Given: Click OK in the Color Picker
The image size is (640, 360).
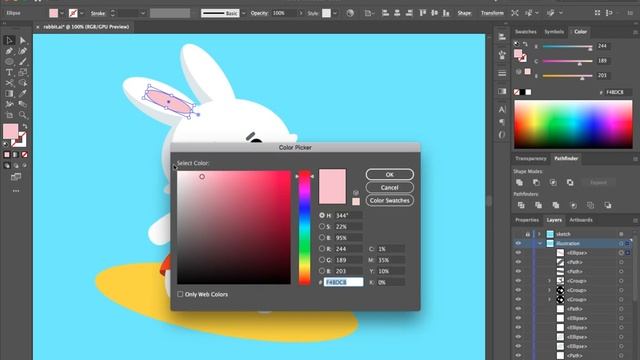Looking at the screenshot, I should tap(389, 175).
